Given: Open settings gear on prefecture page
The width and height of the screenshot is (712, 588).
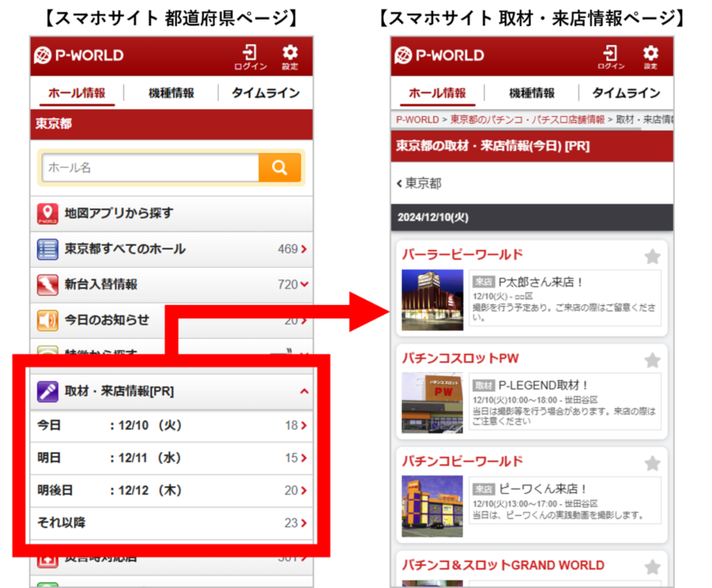Looking at the screenshot, I should [x=290, y=58].
